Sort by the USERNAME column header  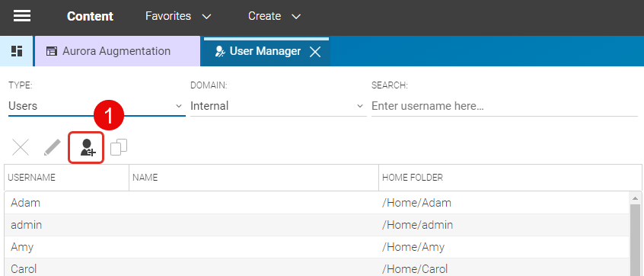click(x=67, y=178)
